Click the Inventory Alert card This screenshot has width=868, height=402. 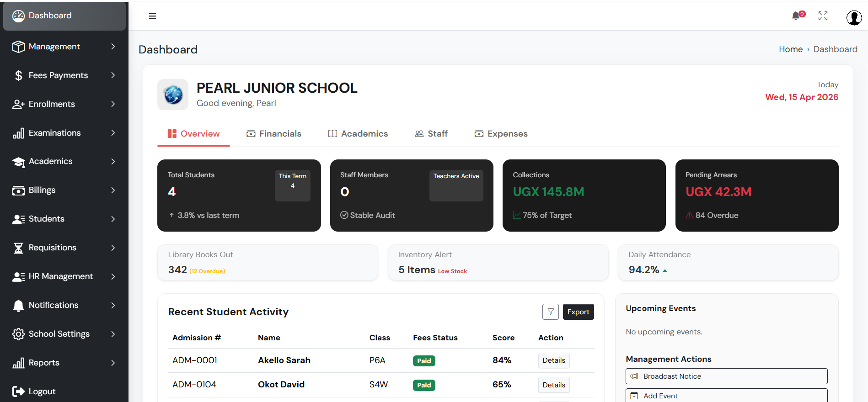coord(498,263)
